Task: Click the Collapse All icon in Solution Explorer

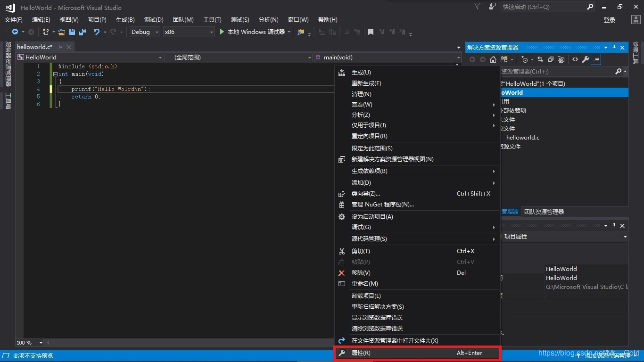Action: tap(551, 59)
